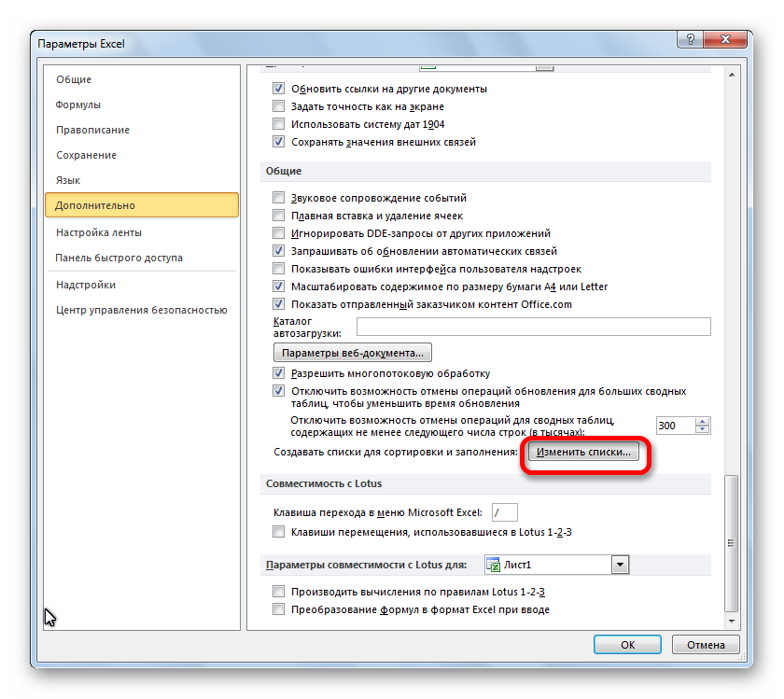This screenshot has width=784, height=699.
Task: Toggle Масштабировать содержимое по размеру бумаги
Action: 278,287
